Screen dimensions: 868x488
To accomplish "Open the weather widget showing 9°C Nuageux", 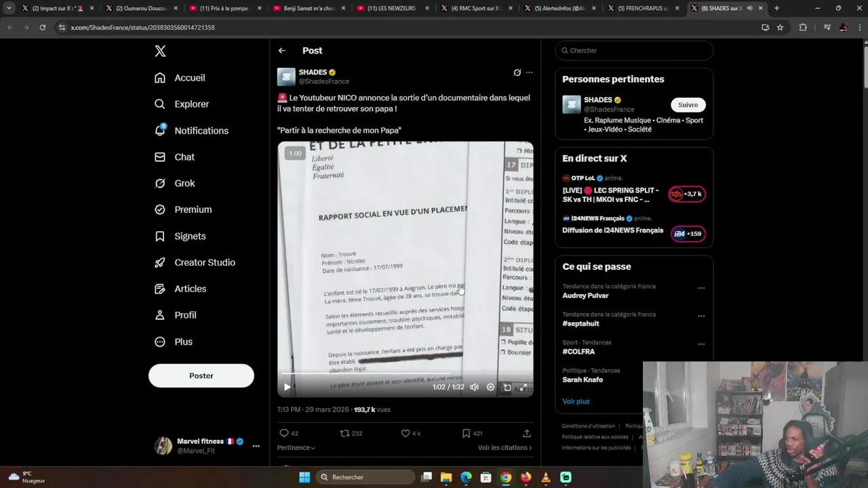I will click(x=27, y=477).
